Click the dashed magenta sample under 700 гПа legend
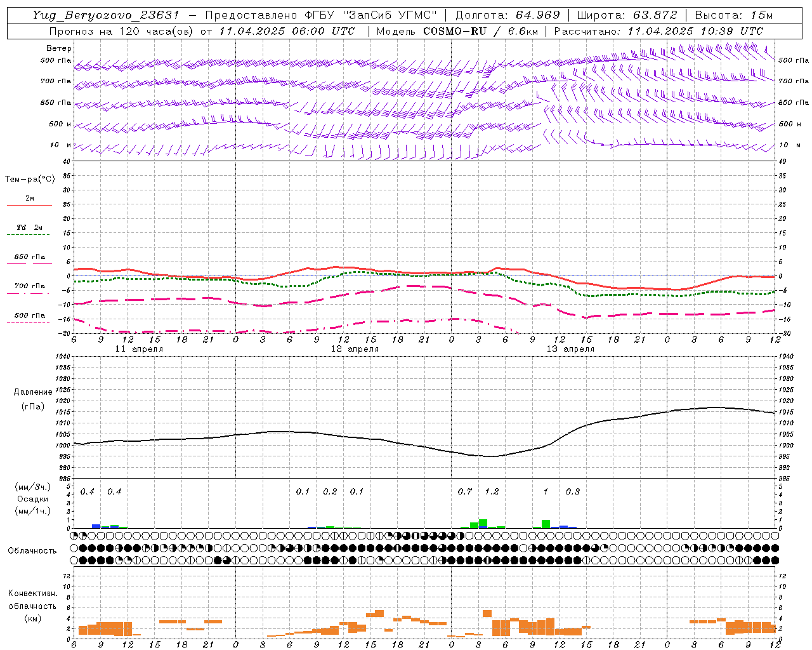 (28, 293)
